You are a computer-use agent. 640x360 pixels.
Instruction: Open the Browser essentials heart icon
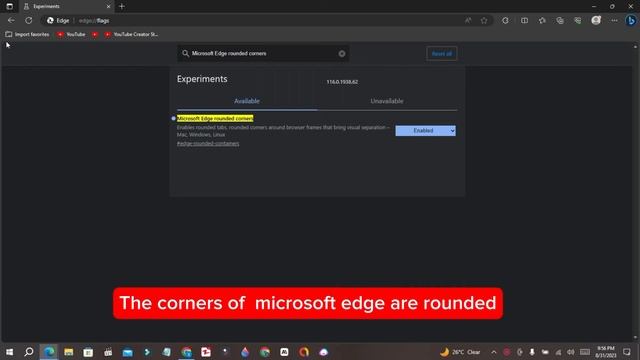pyautogui.click(x=578, y=20)
